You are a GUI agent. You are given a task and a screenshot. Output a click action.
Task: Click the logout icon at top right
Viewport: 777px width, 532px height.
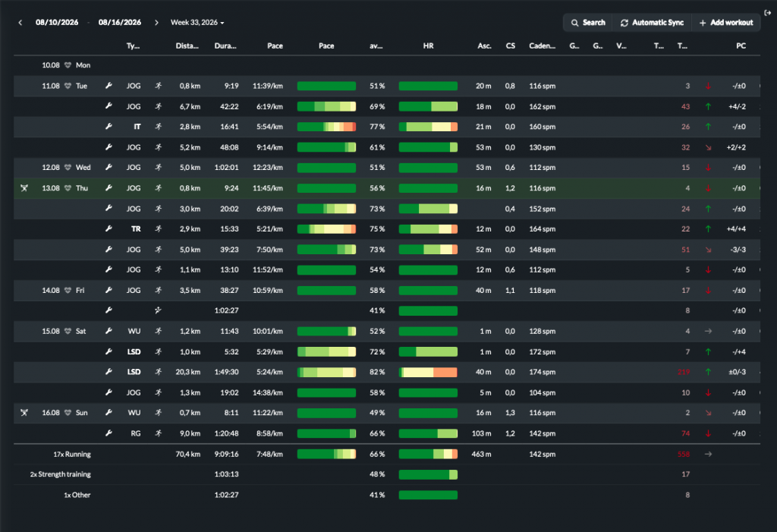[768, 13]
